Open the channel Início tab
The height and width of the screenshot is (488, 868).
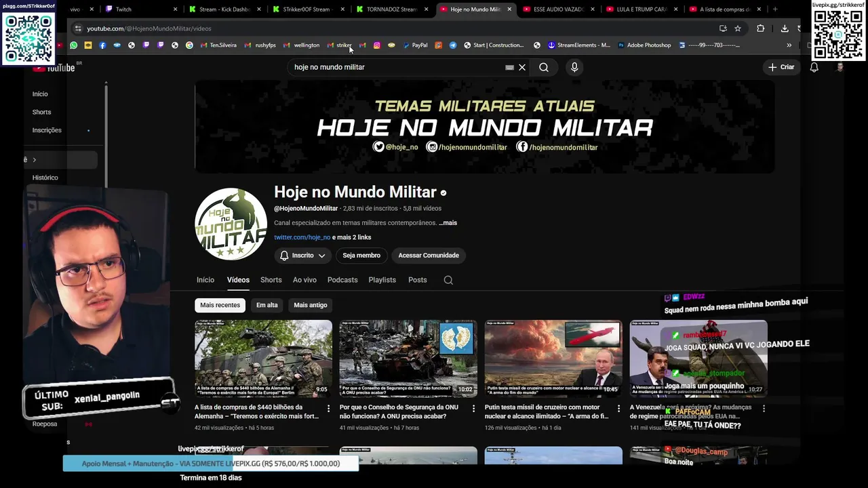click(205, 280)
